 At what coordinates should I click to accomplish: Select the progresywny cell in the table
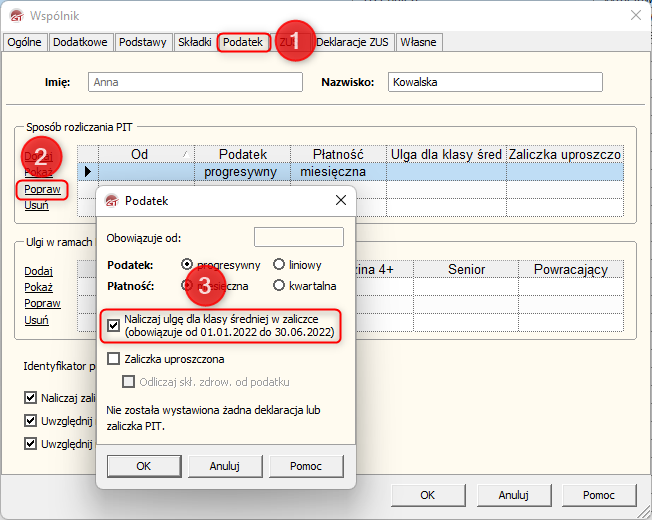coord(242,172)
